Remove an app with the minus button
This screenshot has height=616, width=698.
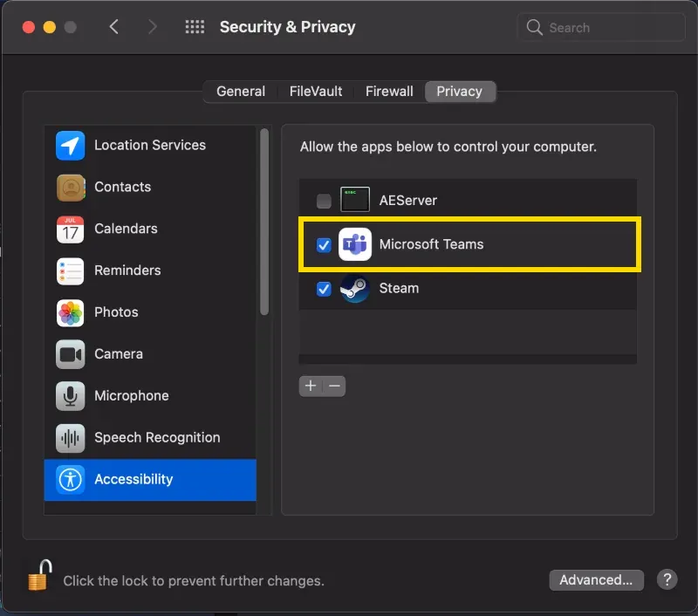click(x=334, y=386)
